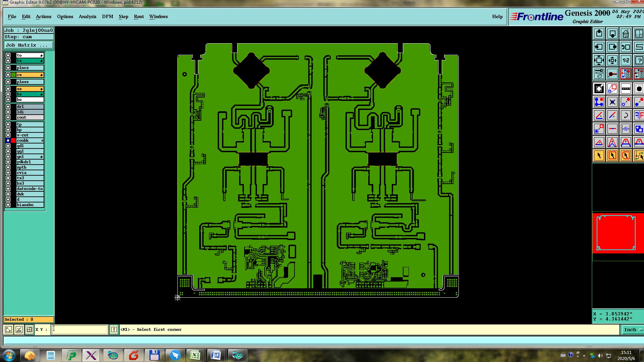Click the red roubk layer color swatch
The width and height of the screenshot is (644, 362).
pos(13,140)
